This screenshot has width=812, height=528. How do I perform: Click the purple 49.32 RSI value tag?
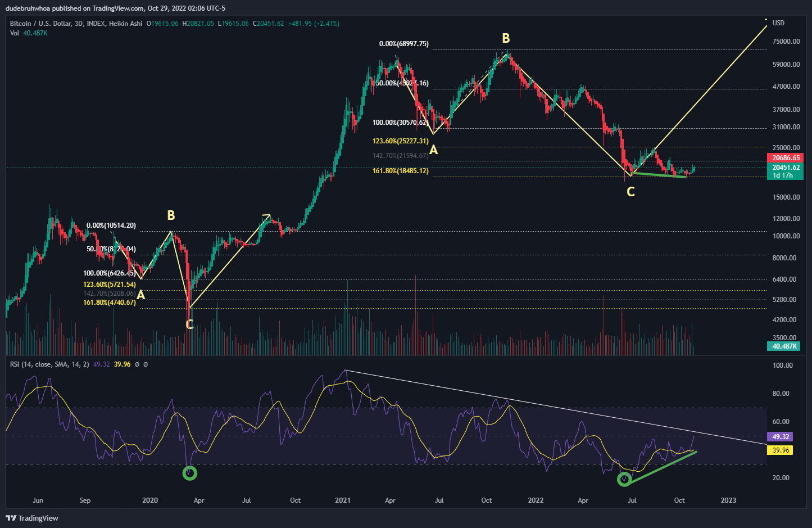pos(781,437)
